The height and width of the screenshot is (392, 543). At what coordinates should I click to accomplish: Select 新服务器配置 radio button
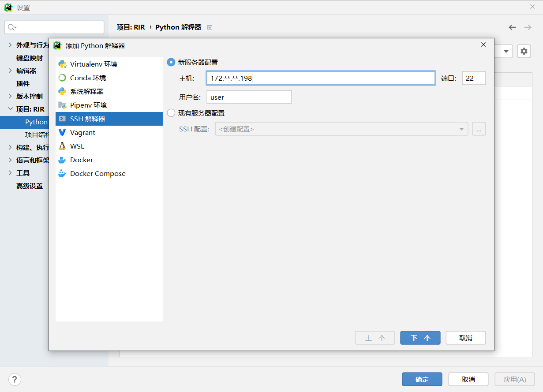[171, 63]
